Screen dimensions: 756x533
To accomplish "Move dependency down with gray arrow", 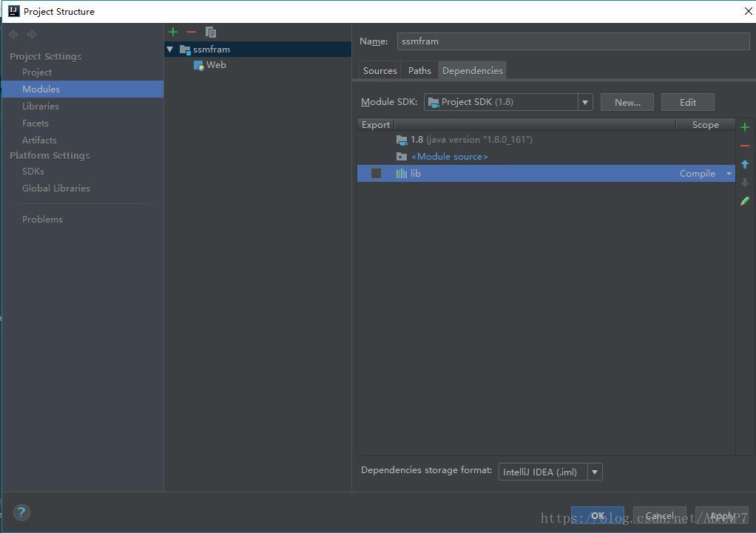I will tap(745, 183).
